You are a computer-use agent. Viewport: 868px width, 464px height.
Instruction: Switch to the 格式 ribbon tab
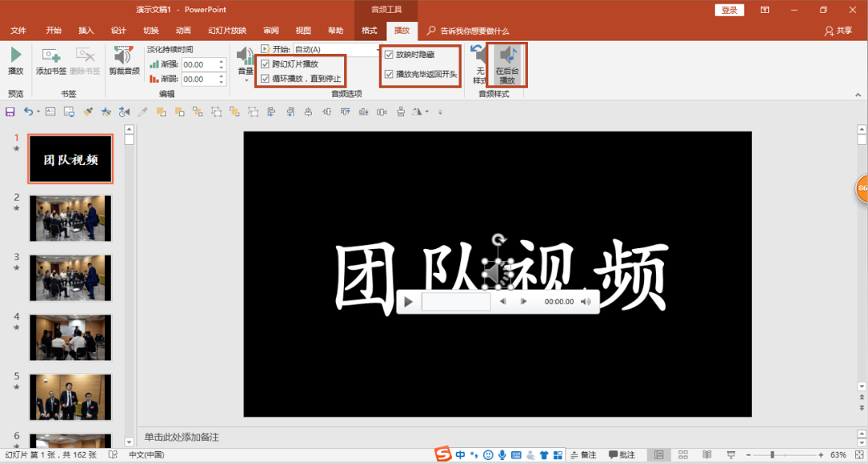369,30
